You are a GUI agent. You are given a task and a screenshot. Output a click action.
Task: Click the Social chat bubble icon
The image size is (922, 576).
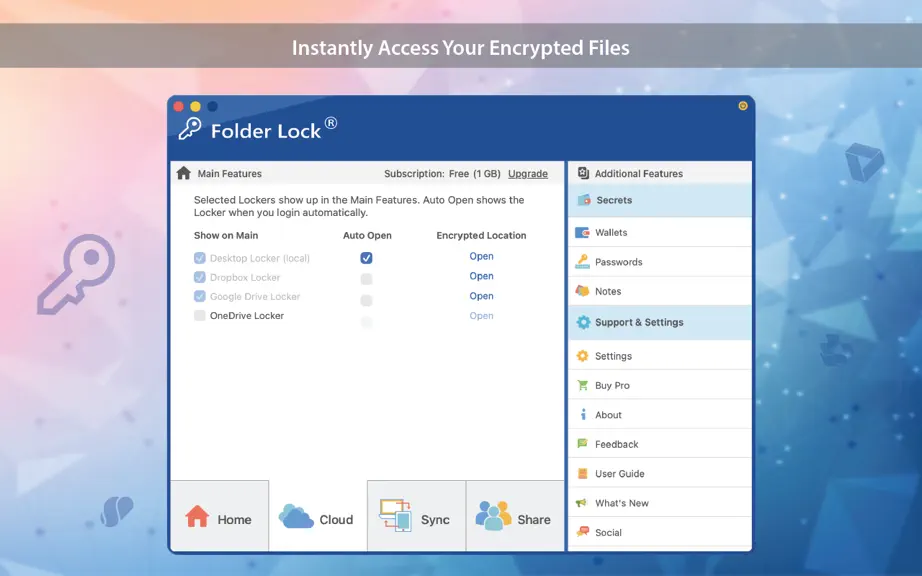[x=582, y=532]
